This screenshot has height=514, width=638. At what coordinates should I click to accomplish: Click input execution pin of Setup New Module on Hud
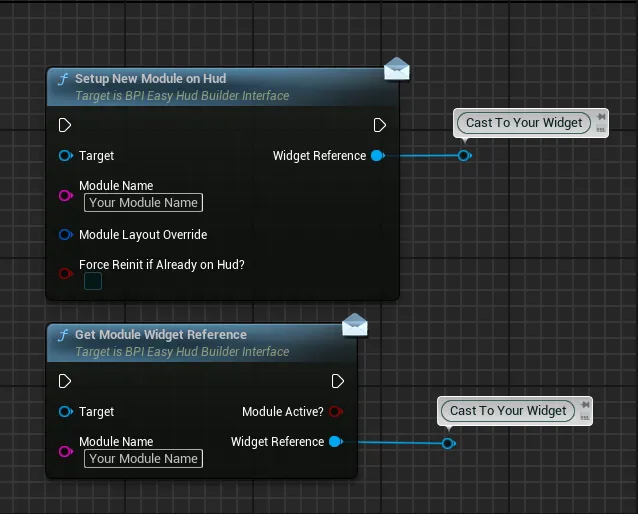click(65, 125)
